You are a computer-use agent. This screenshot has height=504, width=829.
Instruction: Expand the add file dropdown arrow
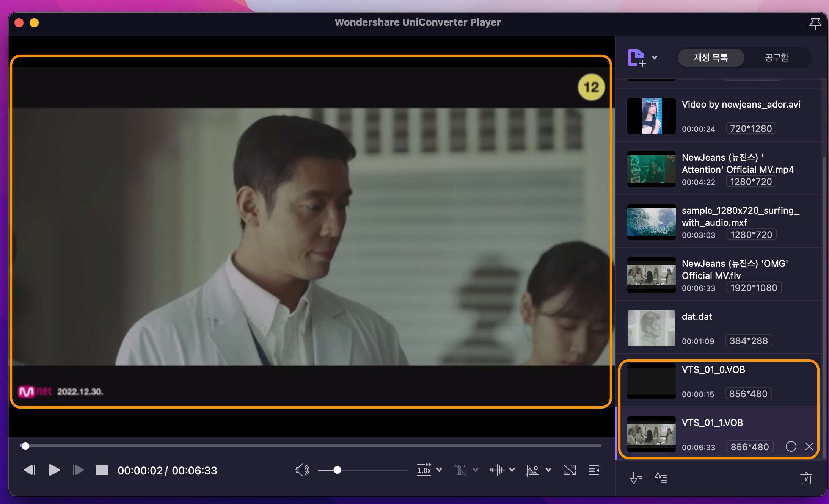coord(655,58)
